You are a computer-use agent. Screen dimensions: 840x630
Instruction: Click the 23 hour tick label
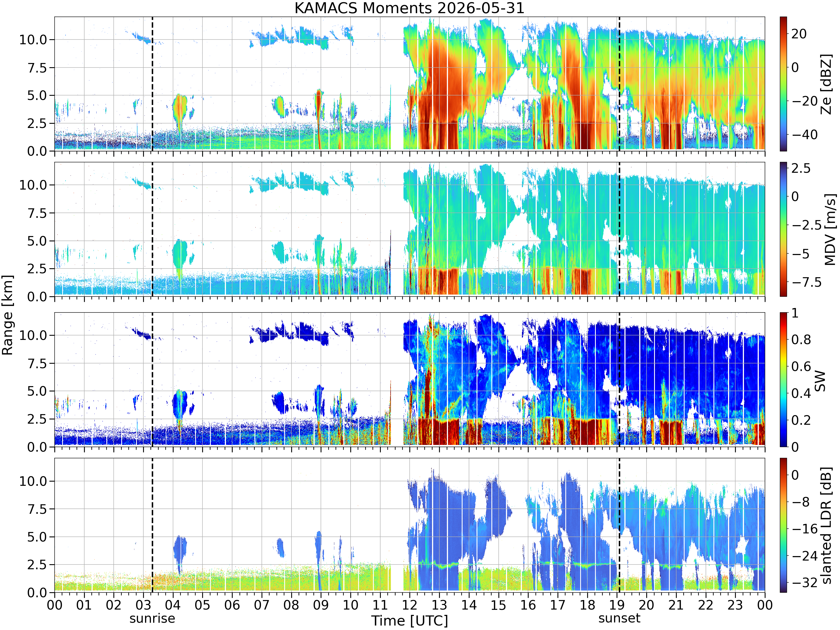coord(735,605)
